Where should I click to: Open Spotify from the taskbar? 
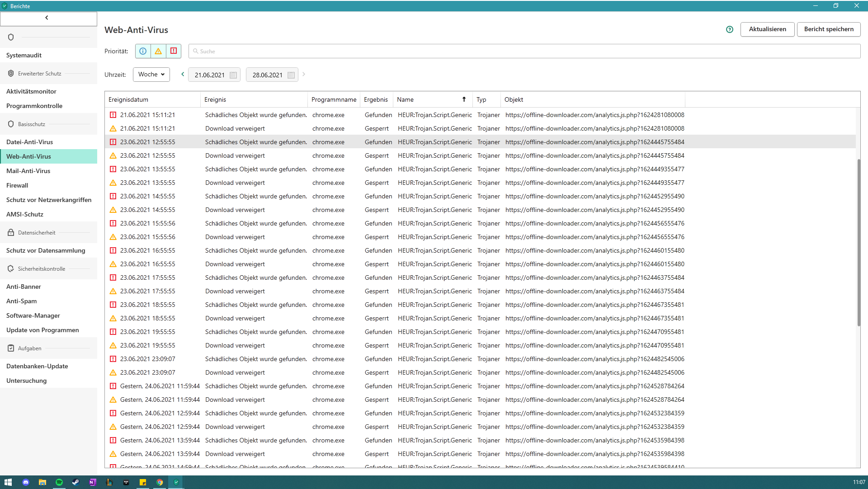pyautogui.click(x=59, y=482)
